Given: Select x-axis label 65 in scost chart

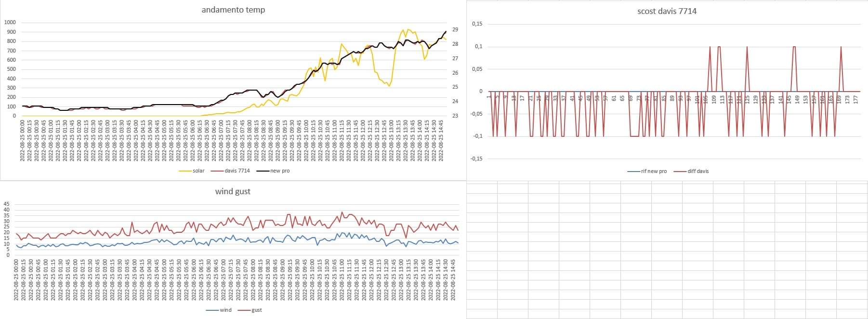Looking at the screenshot, I should pyautogui.click(x=622, y=98).
